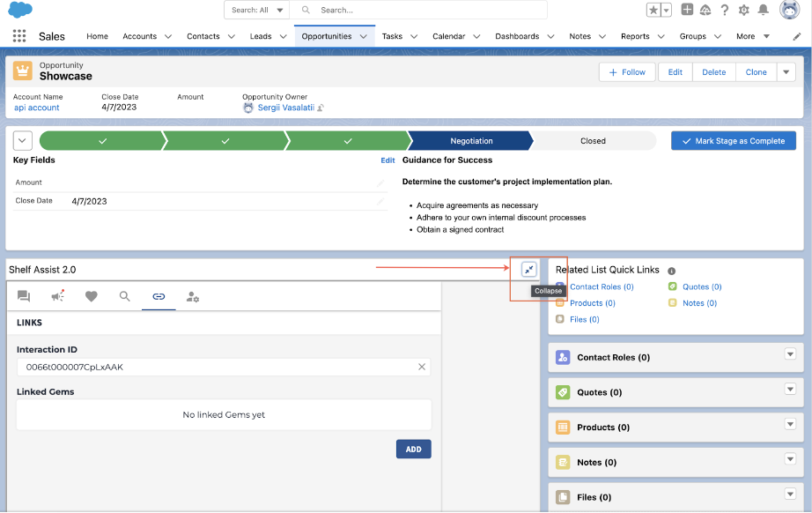Select the Shelf Assist links tab icon

[159, 296]
